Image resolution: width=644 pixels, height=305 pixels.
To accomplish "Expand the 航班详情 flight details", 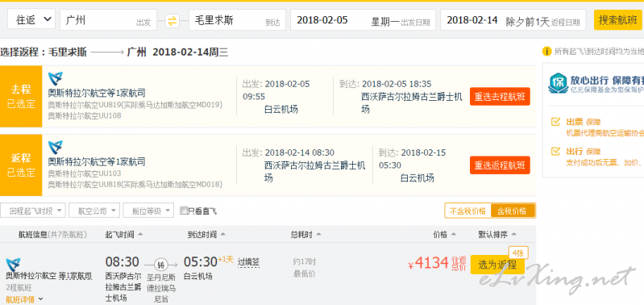I will (x=24, y=299).
